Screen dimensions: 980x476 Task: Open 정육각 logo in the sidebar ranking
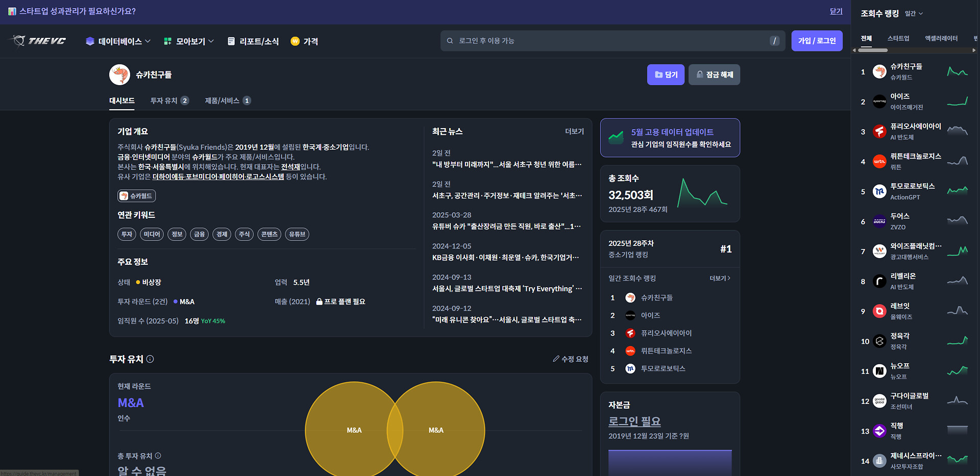click(x=879, y=341)
